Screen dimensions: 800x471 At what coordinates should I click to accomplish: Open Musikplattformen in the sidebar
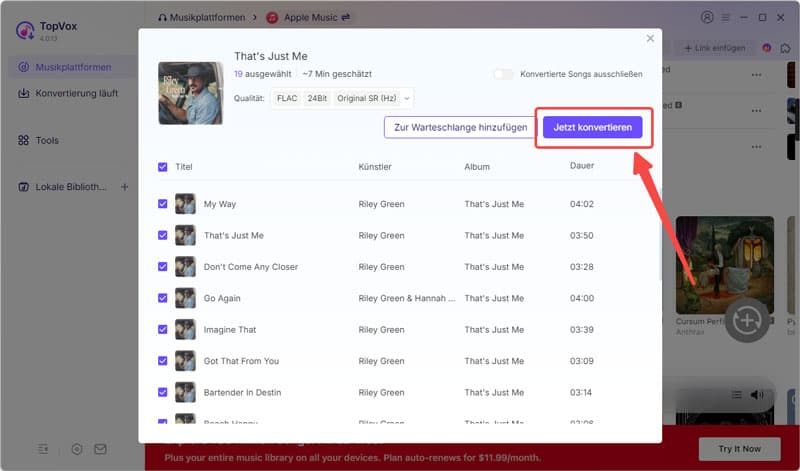coord(72,67)
